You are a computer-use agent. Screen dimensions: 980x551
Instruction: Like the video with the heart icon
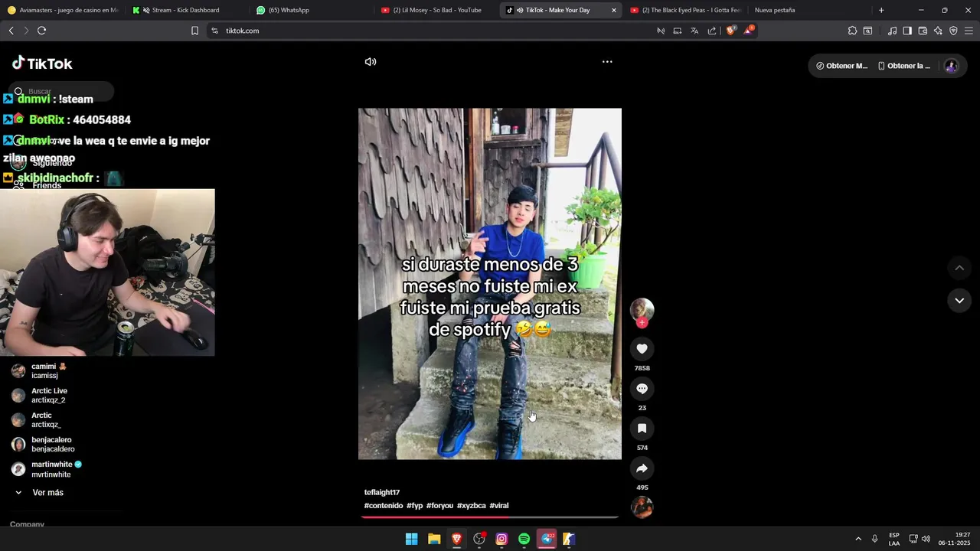pyautogui.click(x=642, y=349)
